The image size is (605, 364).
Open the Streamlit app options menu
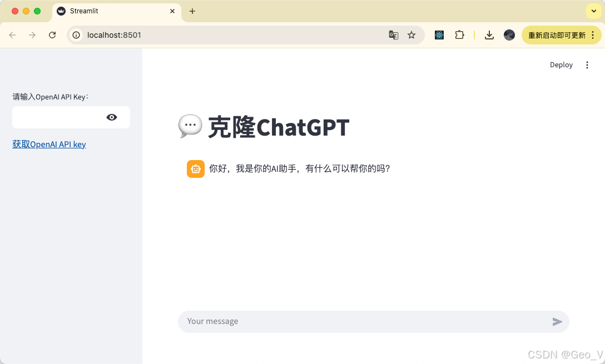coord(587,64)
